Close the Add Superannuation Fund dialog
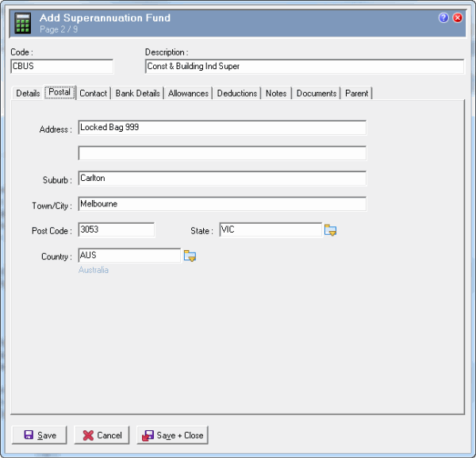Viewport: 476px width, 458px height. (x=458, y=17)
